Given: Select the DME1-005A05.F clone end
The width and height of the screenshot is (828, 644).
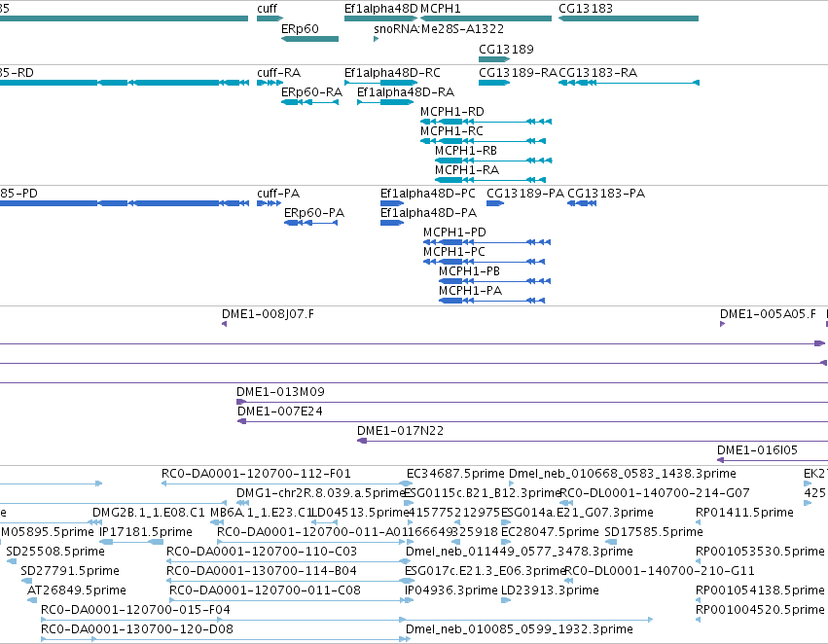Looking at the screenshot, I should (x=722, y=324).
